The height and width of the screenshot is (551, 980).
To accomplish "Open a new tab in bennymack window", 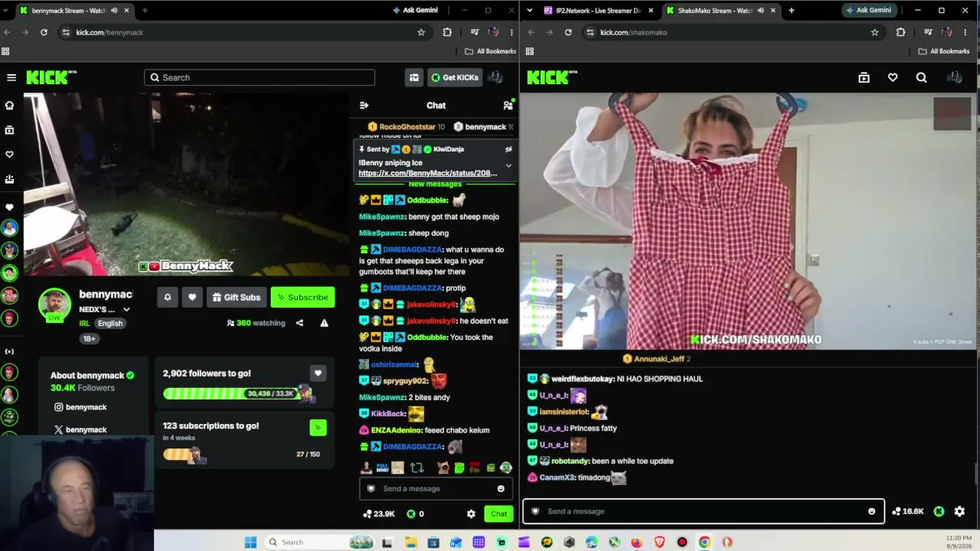I will tap(145, 11).
